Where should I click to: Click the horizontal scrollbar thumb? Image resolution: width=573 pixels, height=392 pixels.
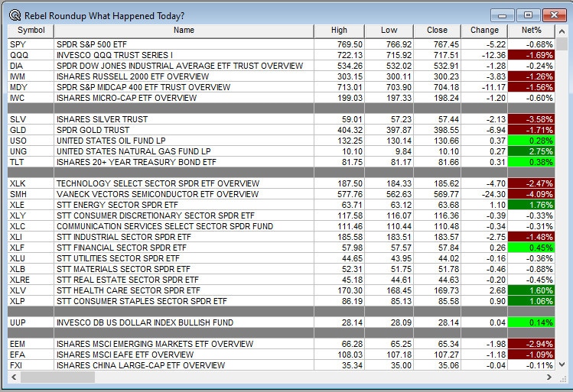(57, 377)
